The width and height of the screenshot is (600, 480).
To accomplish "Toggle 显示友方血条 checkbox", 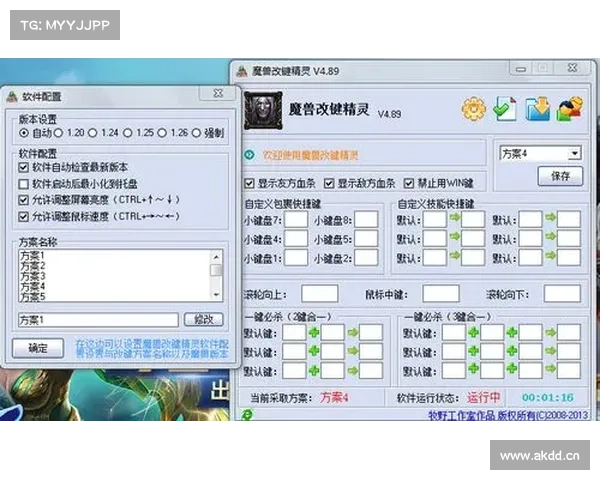I will (249, 183).
